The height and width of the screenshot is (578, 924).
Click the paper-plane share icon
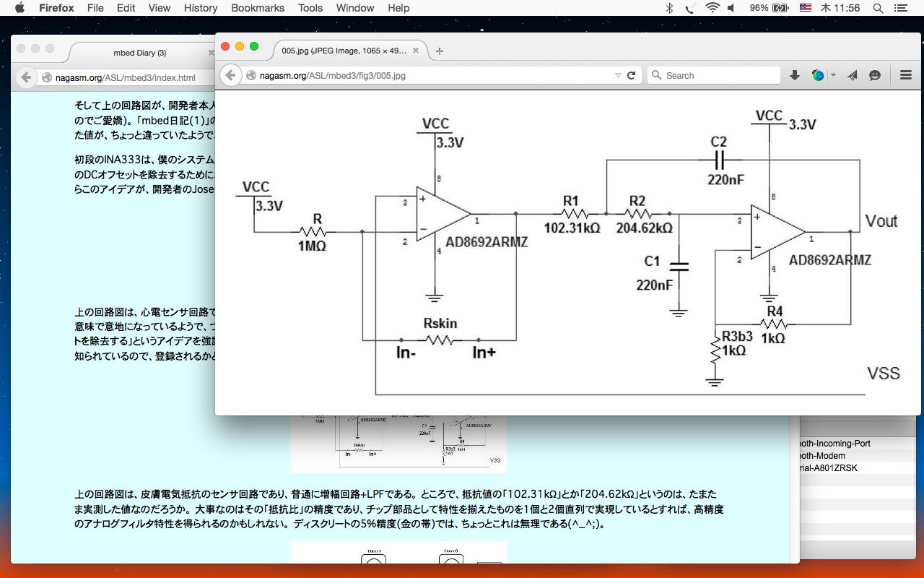coord(853,75)
